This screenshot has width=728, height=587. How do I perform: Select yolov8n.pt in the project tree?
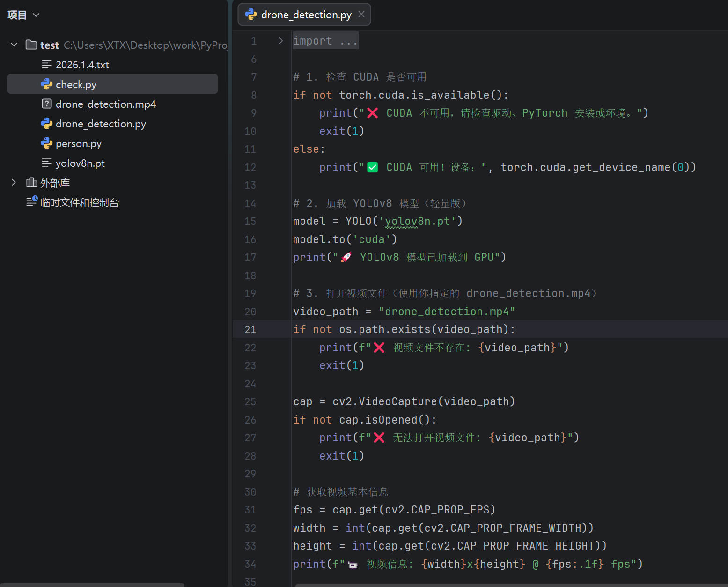(80, 163)
